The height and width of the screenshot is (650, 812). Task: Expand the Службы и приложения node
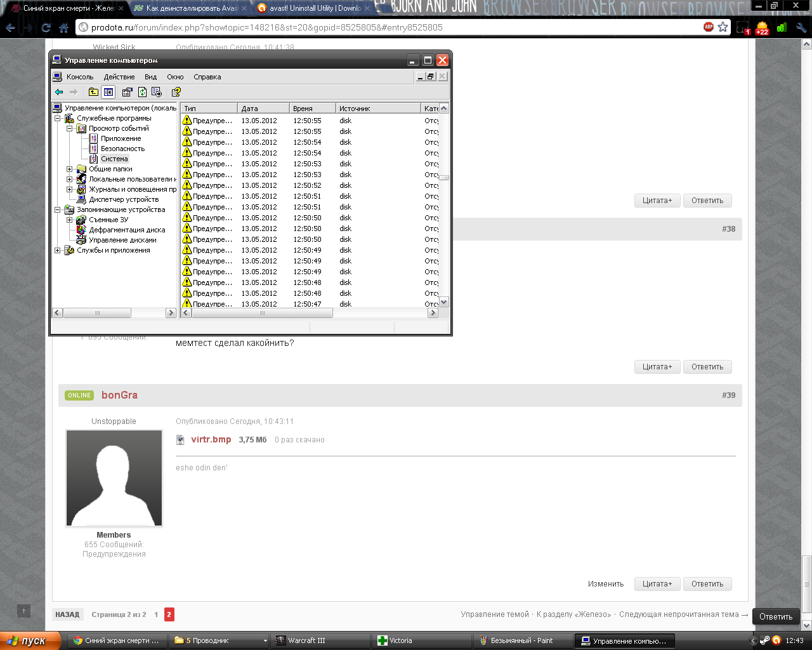(x=58, y=250)
